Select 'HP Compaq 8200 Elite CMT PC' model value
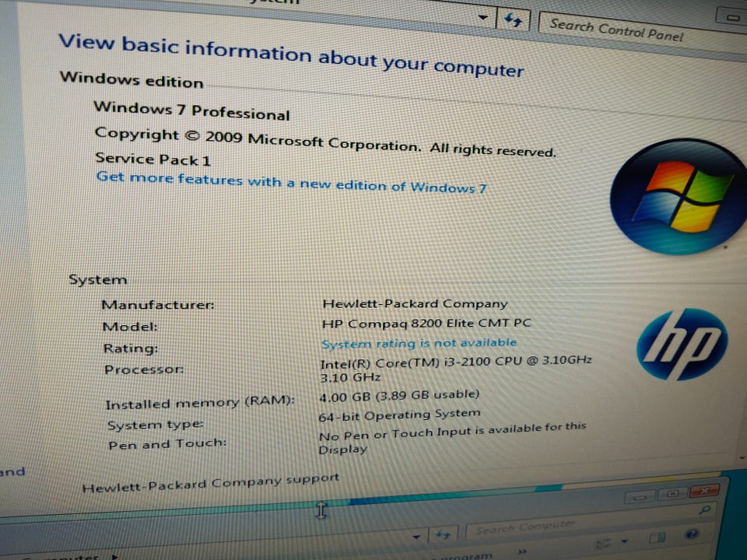The height and width of the screenshot is (560, 747). coord(426,324)
